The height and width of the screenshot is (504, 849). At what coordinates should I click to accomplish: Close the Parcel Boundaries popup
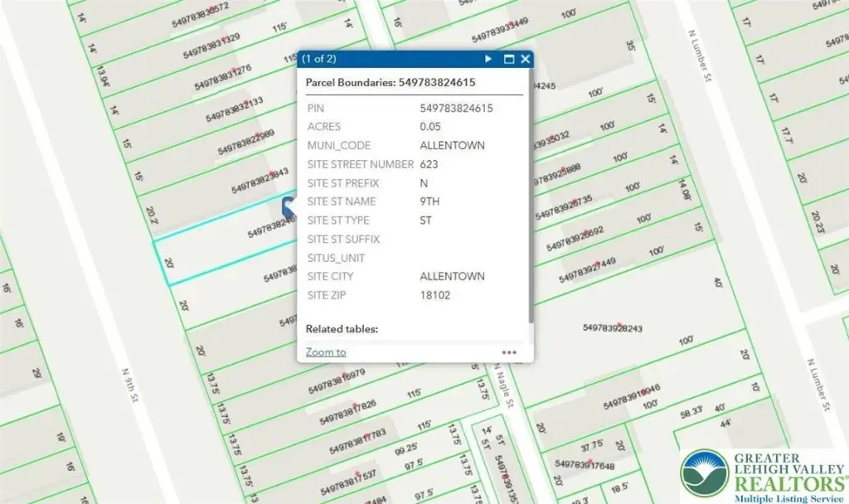[526, 59]
